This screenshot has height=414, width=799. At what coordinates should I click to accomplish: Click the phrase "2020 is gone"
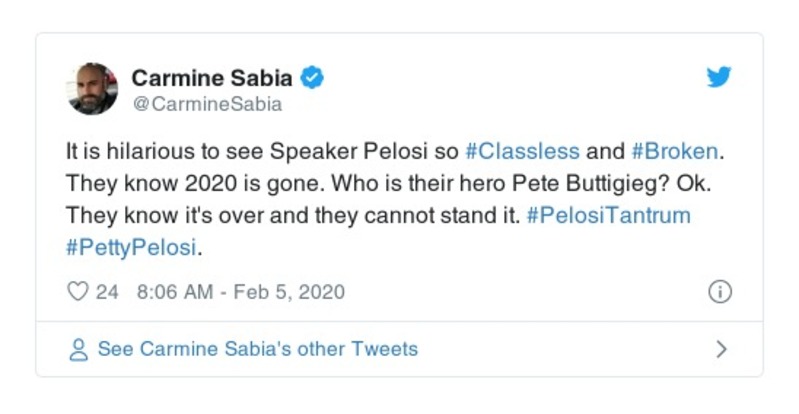click(202, 184)
